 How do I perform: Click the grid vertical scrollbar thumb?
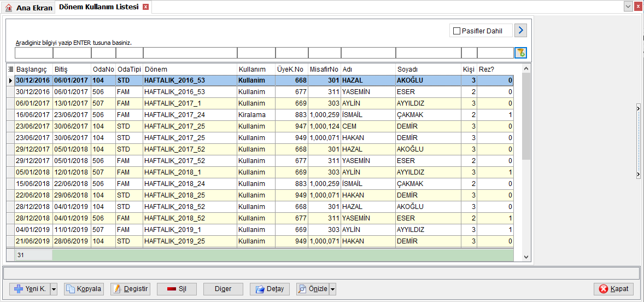tap(526, 117)
